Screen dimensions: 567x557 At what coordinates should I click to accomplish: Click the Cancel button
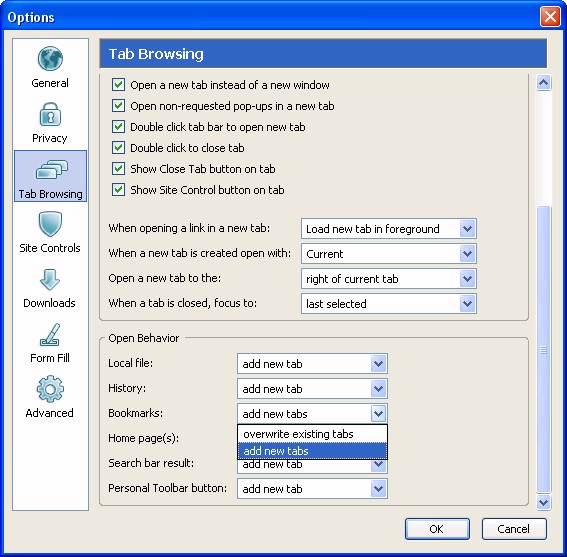click(x=514, y=529)
